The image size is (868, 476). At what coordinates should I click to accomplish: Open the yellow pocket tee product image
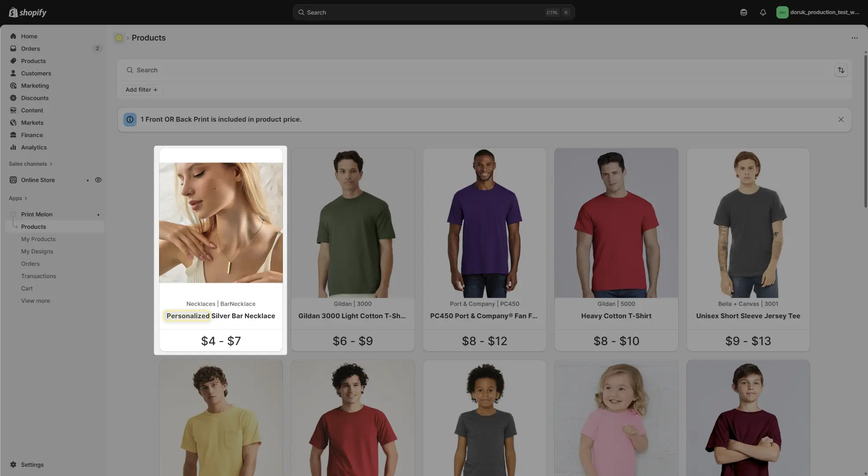(221, 418)
